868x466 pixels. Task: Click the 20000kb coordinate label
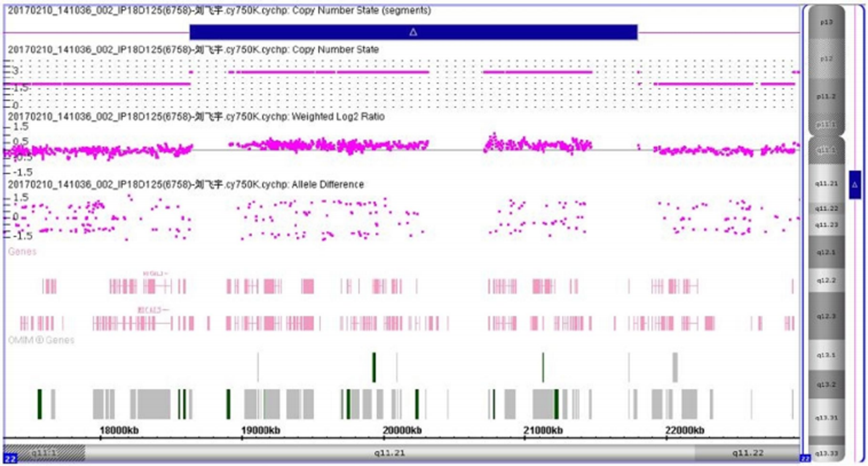pyautogui.click(x=402, y=430)
